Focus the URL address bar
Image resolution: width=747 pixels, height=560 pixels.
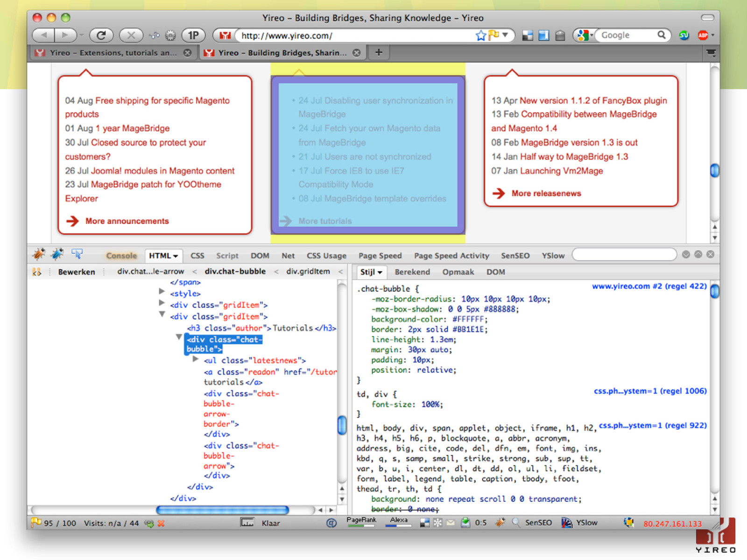[356, 35]
